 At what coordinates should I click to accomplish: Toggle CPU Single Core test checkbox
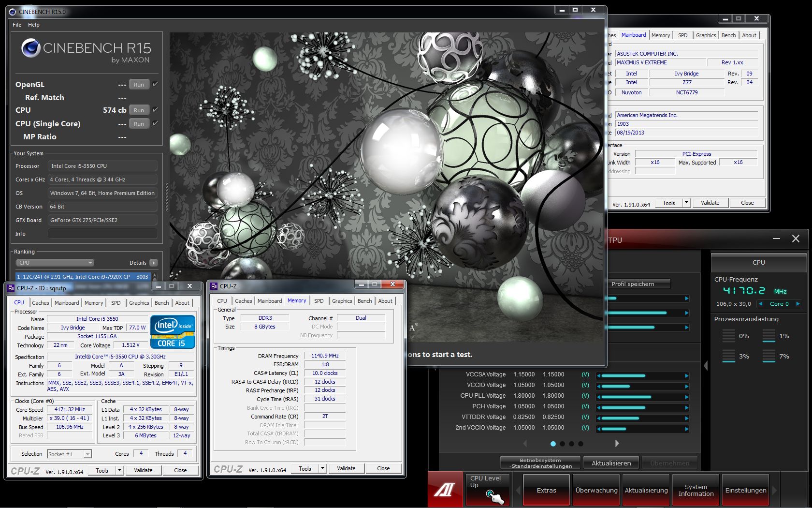pyautogui.click(x=155, y=123)
